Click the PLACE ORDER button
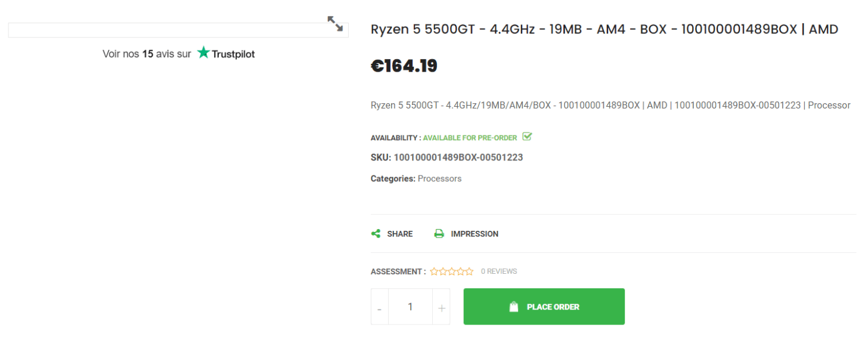 (544, 307)
